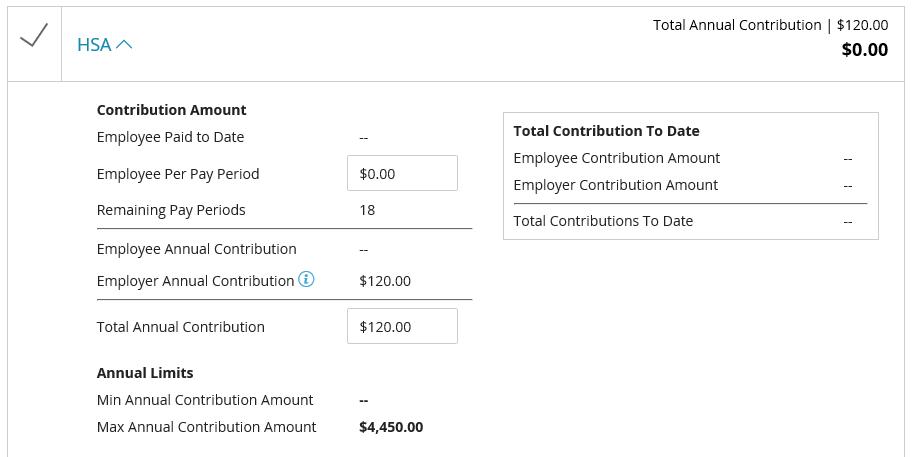Click the Employee Per Pay Period input field
The height and width of the screenshot is (457, 917).
click(x=402, y=173)
